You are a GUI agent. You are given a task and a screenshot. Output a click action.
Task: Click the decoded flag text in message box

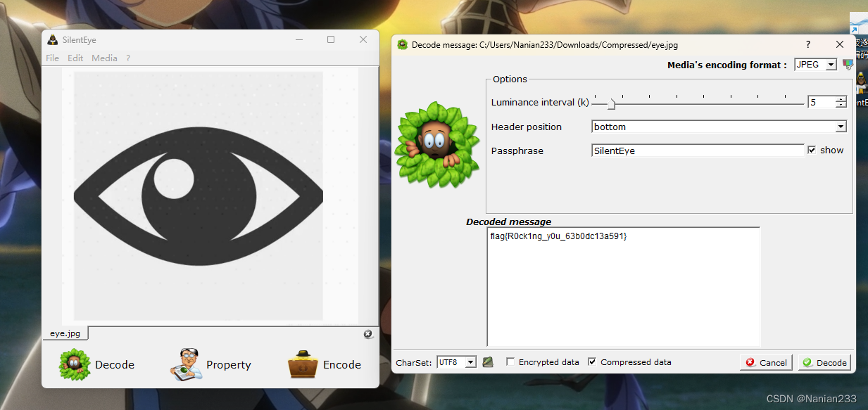(558, 236)
